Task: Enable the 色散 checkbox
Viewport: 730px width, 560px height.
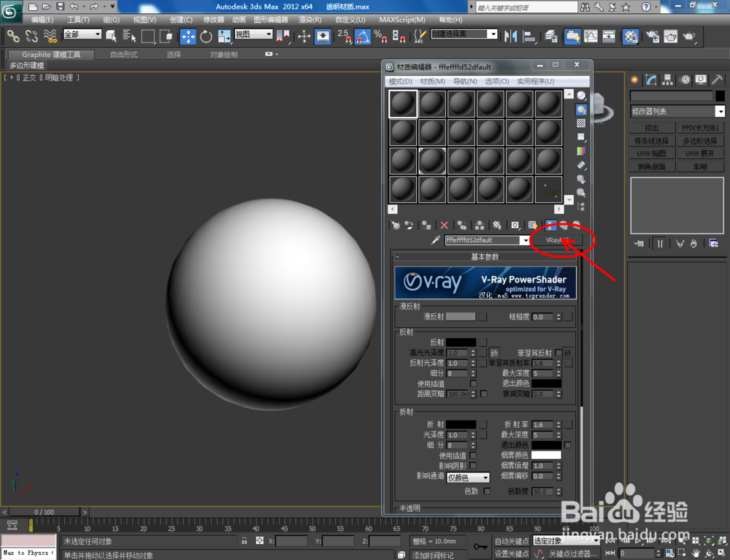Action: pos(487,491)
